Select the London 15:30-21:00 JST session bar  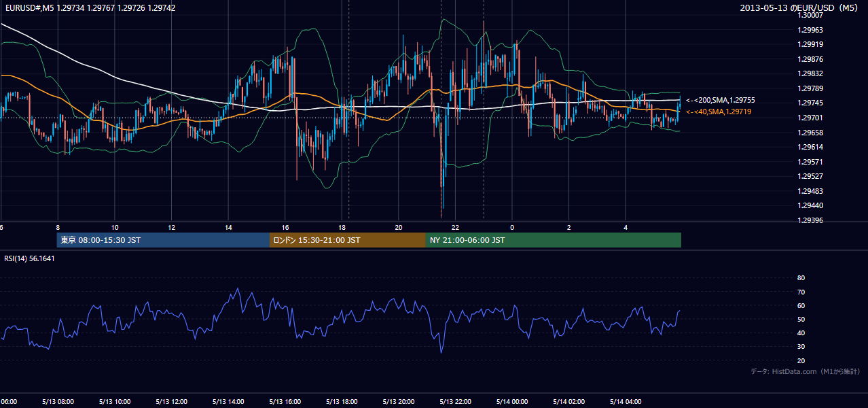tap(348, 240)
